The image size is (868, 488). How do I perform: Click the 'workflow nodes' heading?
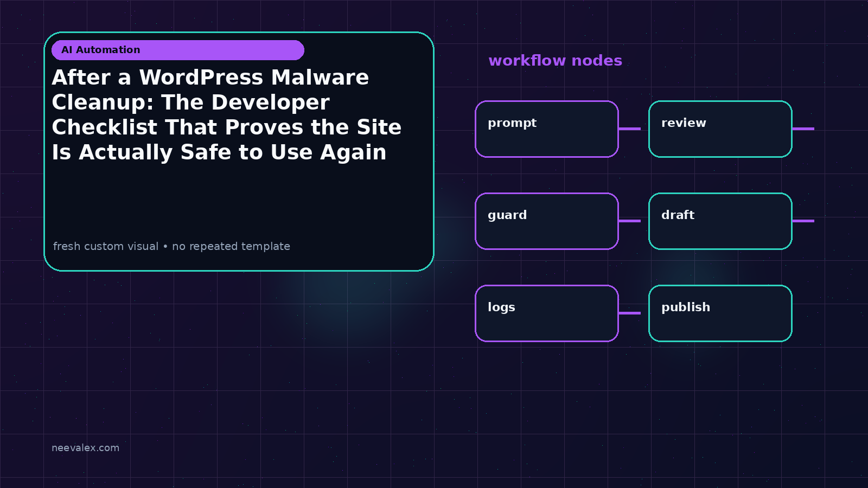click(x=555, y=61)
